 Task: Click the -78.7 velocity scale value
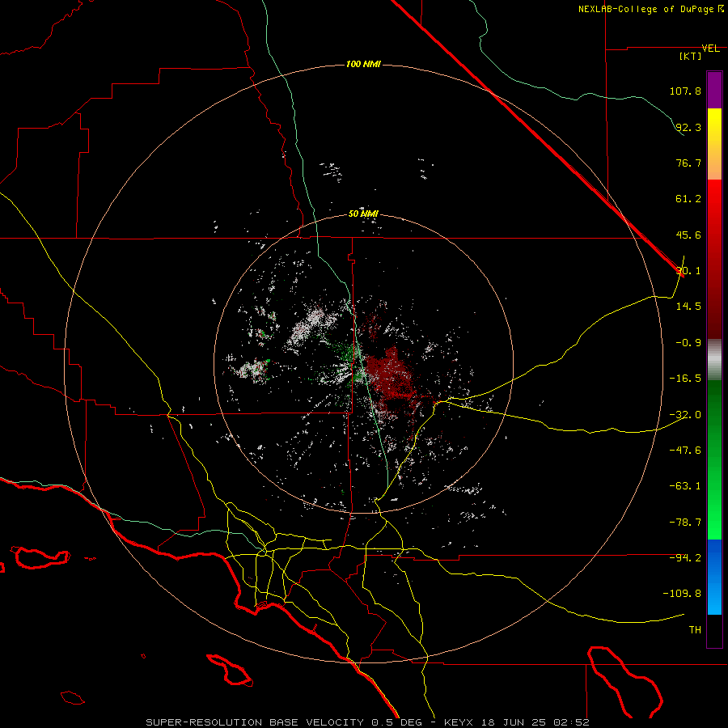click(685, 523)
